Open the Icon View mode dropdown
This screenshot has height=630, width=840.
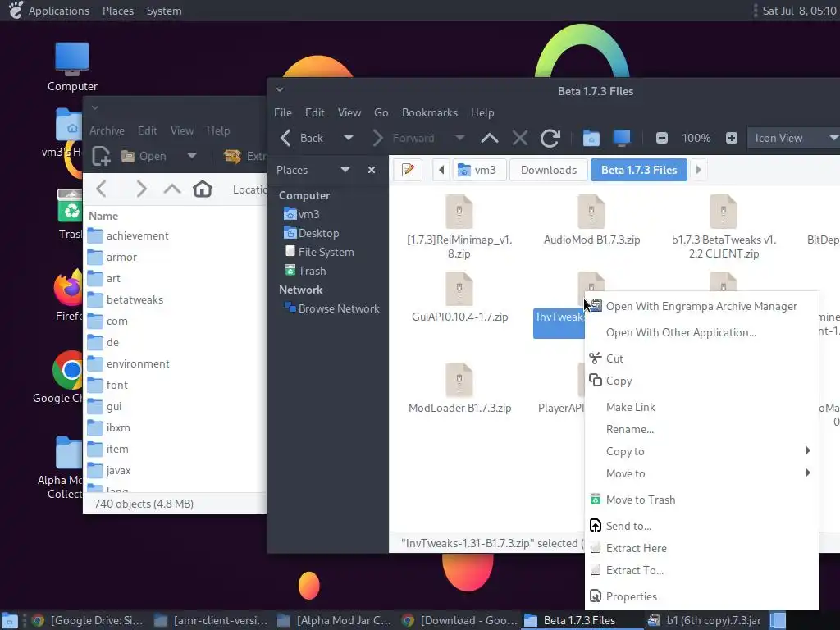click(793, 138)
